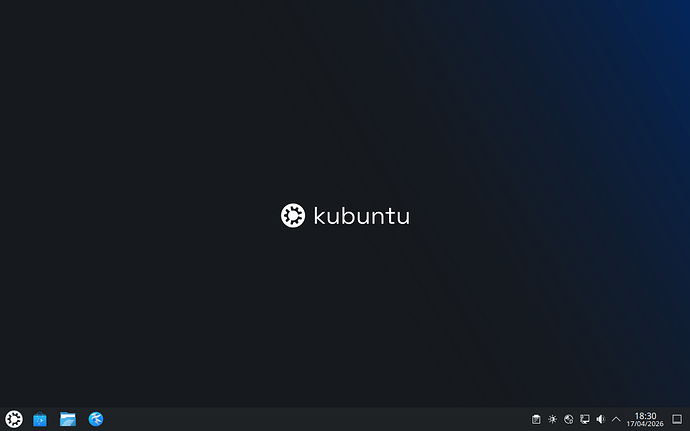This screenshot has height=431, width=690.
Task: Open the wired network connections icon
Action: click(584, 419)
